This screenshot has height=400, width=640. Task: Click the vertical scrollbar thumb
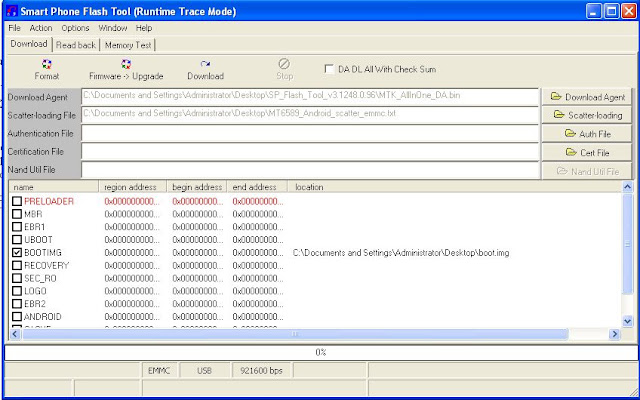point(628,244)
